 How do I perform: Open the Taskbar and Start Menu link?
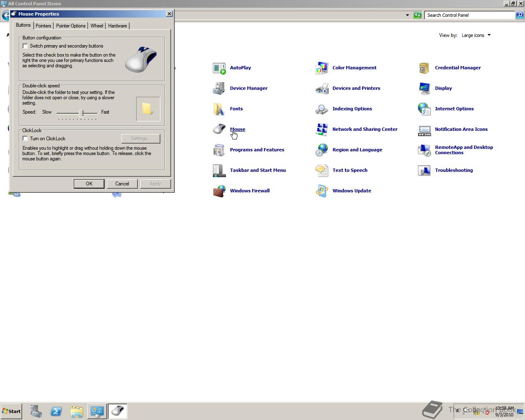[258, 170]
